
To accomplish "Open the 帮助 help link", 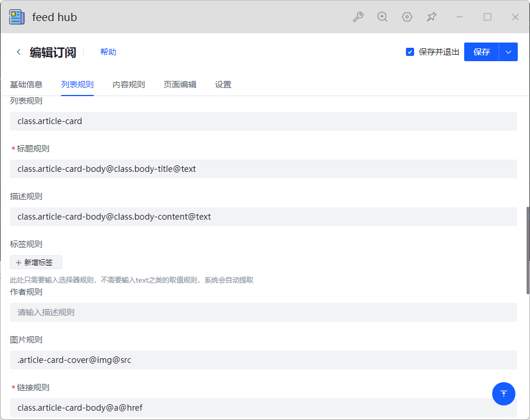I will click(108, 52).
